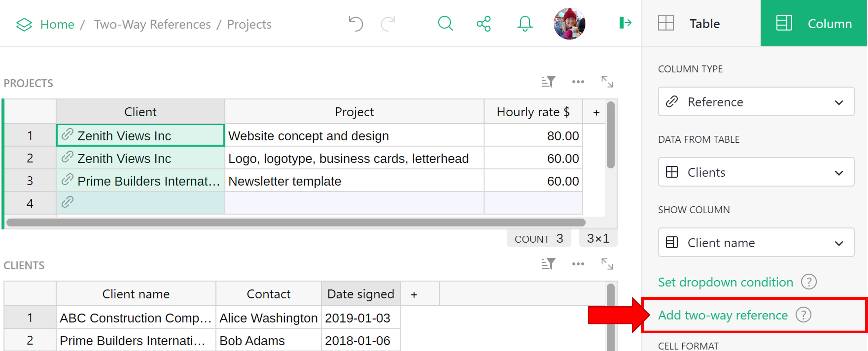Viewport: 868px width, 351px height.
Task: Click the redo arrow icon
Action: [388, 24]
